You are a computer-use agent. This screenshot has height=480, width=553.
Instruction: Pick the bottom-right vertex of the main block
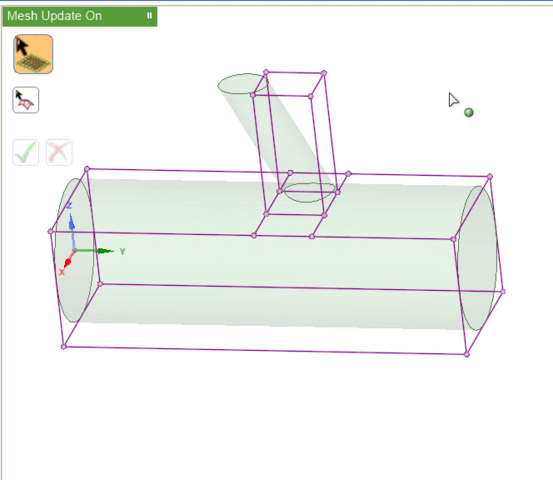pyautogui.click(x=467, y=354)
